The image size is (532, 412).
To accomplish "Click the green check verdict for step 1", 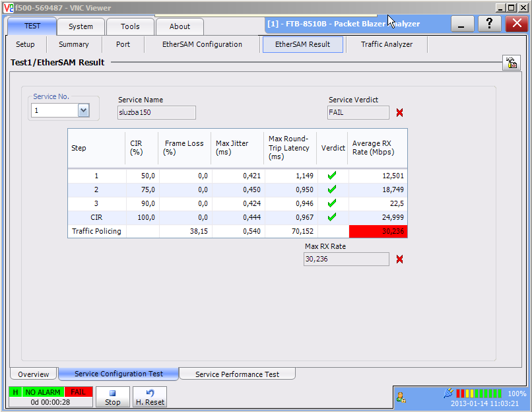I will point(332,176).
